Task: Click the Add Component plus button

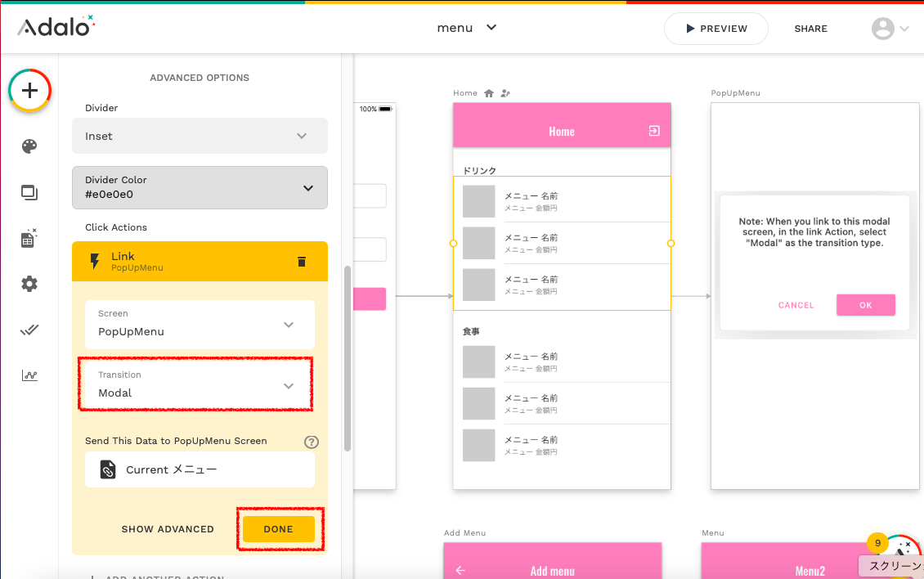Action: pos(29,90)
